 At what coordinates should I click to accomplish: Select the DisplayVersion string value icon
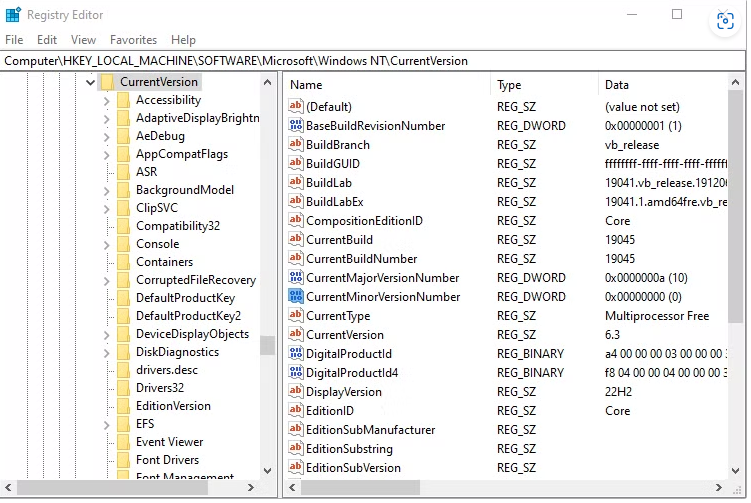[296, 391]
